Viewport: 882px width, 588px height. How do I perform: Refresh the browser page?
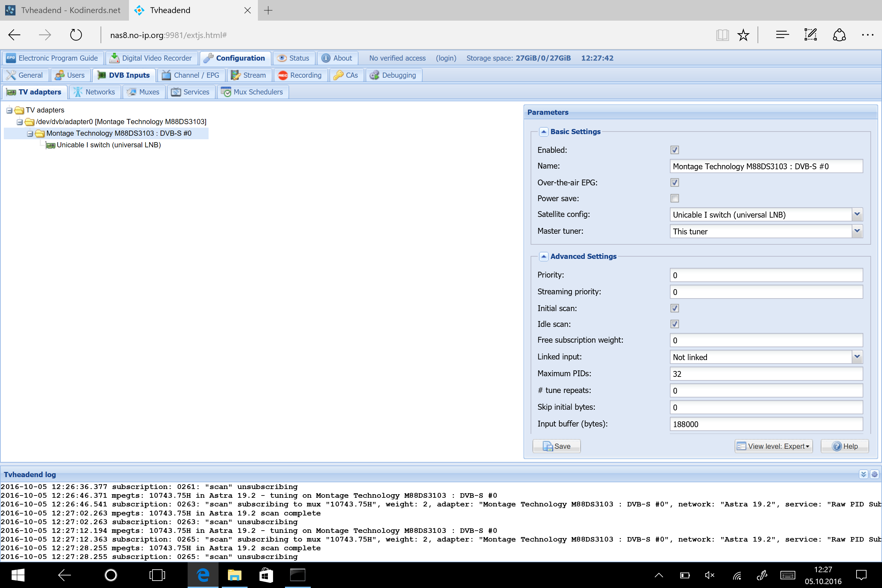(x=76, y=35)
